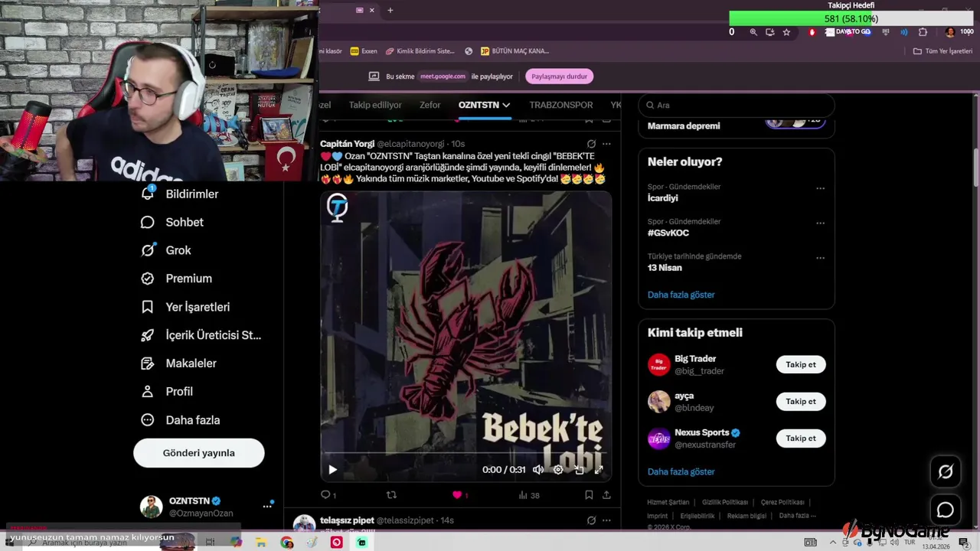This screenshot has height=551, width=980.
Task: View post analytics showing 38 views
Action: click(x=529, y=495)
